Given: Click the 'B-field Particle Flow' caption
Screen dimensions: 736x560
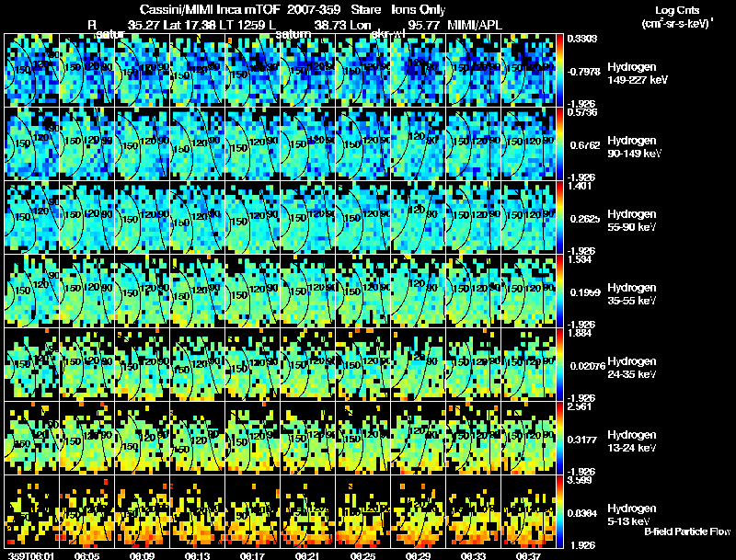Looking at the screenshot, I should tap(687, 531).
